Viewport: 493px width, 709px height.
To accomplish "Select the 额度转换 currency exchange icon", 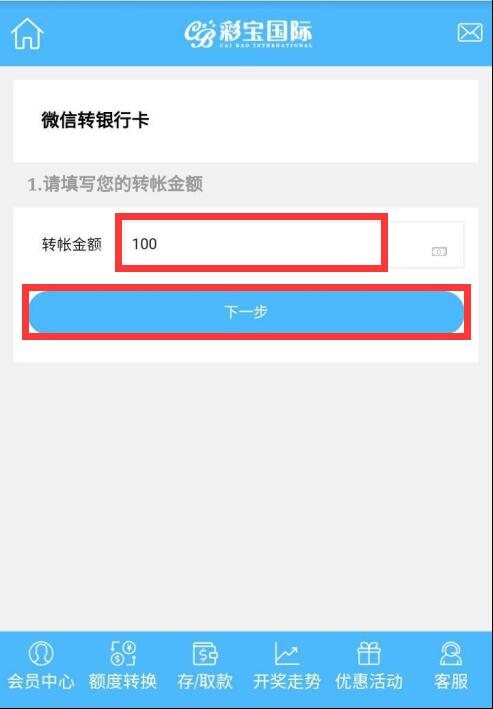I will (x=123, y=653).
